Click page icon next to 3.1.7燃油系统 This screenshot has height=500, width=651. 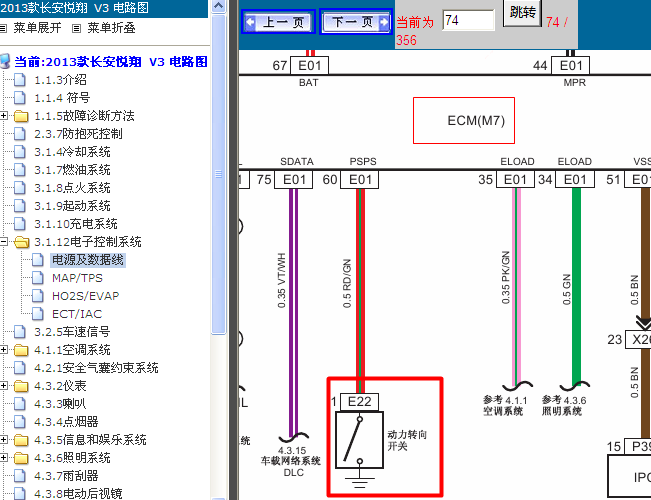coord(20,169)
